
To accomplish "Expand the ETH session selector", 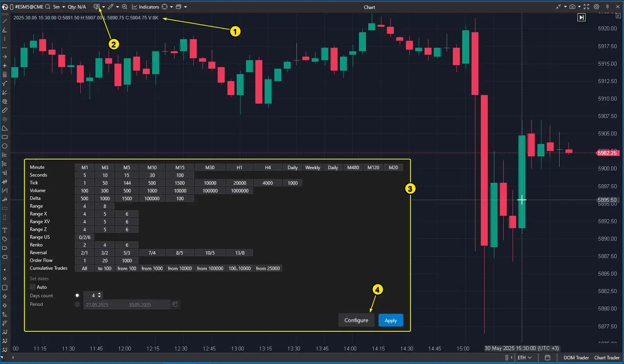I will [525, 357].
